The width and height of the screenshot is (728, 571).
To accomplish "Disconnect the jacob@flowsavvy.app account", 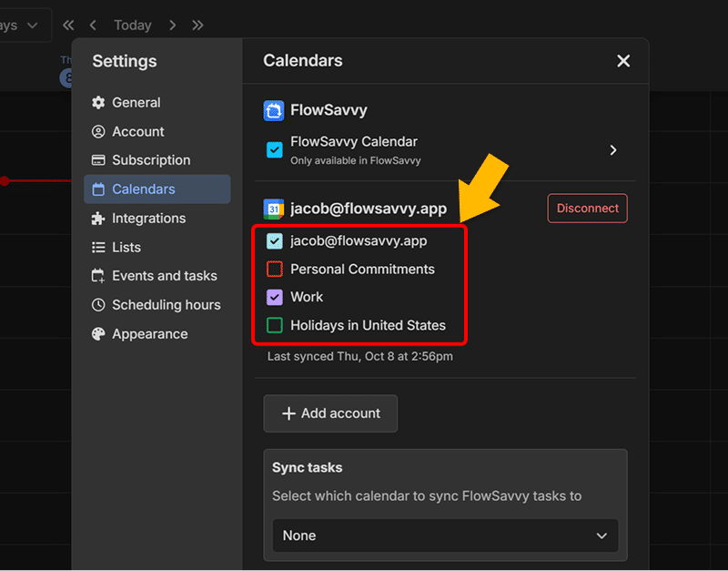I will pyautogui.click(x=587, y=209).
